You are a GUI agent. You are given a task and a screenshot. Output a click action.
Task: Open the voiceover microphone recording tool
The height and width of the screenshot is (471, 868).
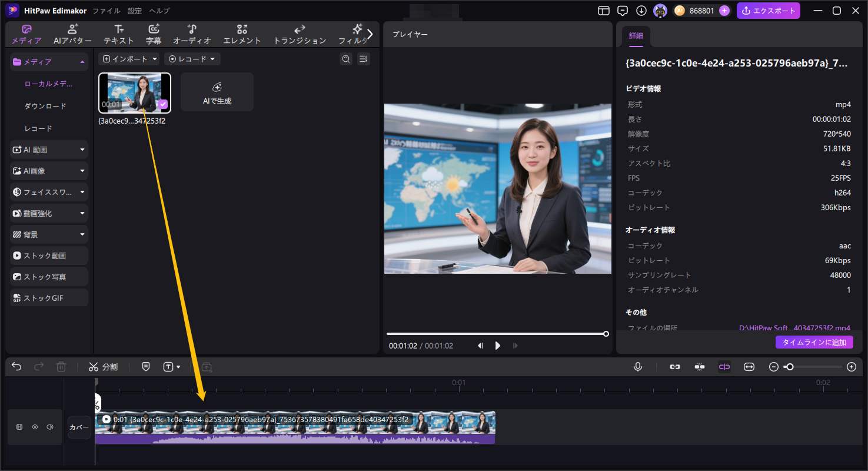coord(638,366)
